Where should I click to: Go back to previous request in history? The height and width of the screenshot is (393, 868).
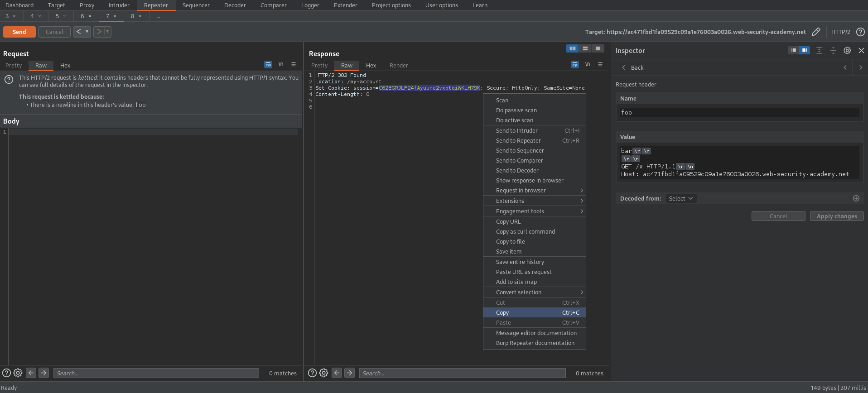[x=78, y=32]
